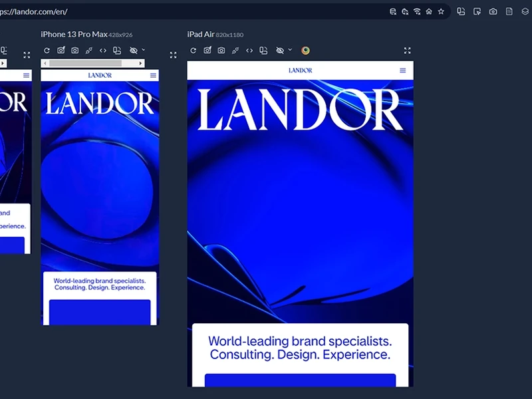Toggle the crossed-eye visibility icon on iPad Air
This screenshot has height=399, width=532.
point(280,51)
